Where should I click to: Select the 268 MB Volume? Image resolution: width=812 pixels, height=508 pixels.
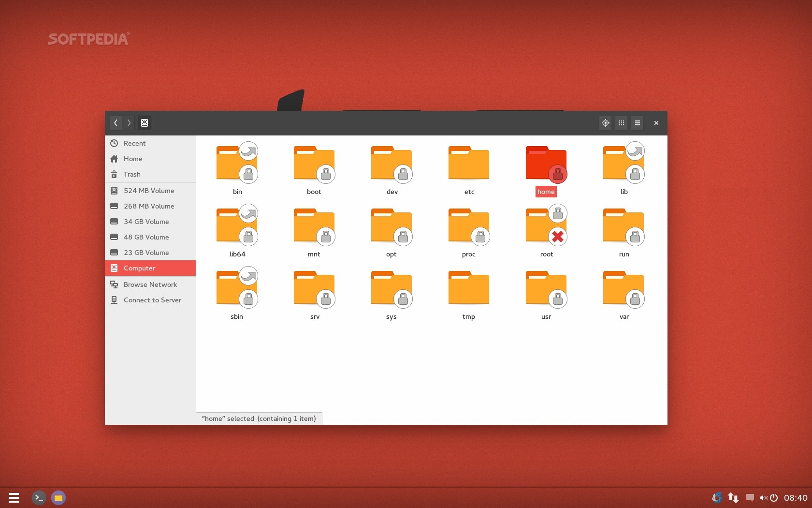pyautogui.click(x=150, y=206)
